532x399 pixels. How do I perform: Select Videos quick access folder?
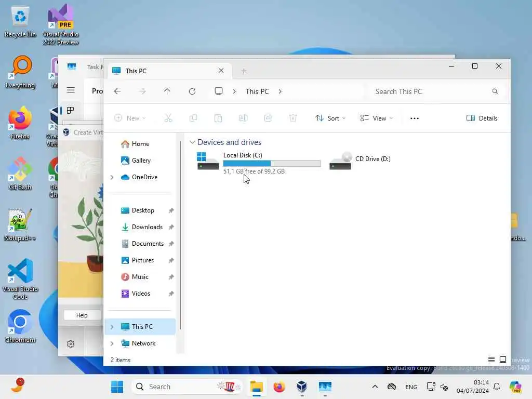141,294
